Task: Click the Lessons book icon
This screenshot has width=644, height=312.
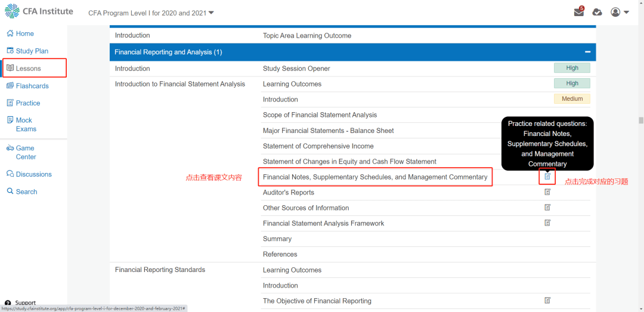Action: coord(10,68)
